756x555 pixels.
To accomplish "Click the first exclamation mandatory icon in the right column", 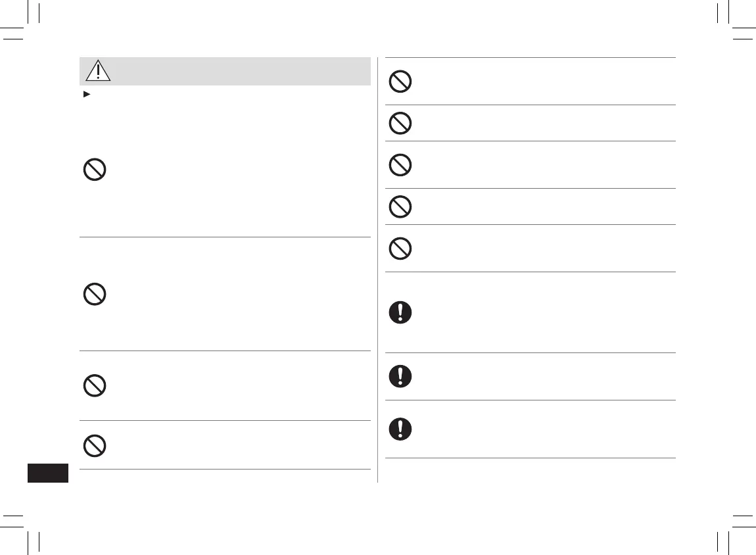I will 400,312.
